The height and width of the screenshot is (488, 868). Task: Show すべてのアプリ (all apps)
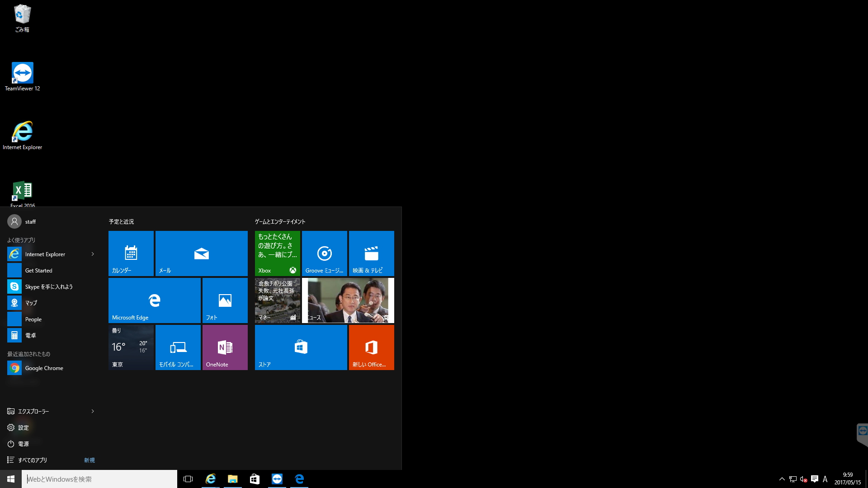pyautogui.click(x=51, y=460)
